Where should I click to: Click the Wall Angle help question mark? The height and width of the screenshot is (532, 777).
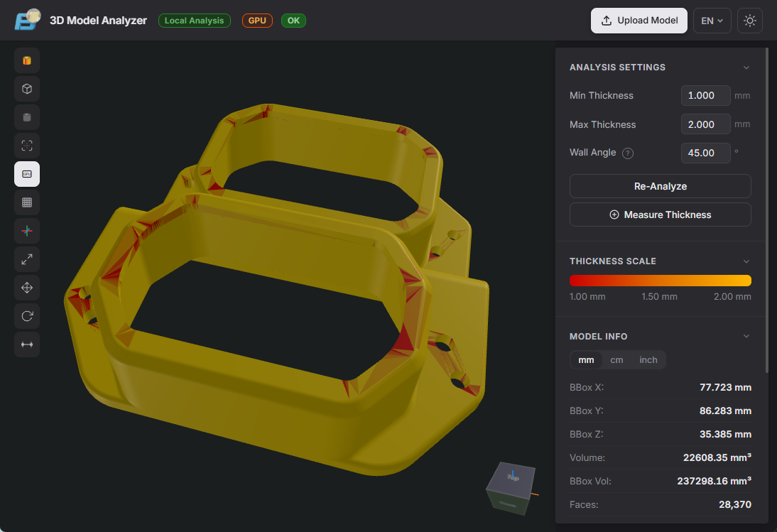(x=628, y=153)
